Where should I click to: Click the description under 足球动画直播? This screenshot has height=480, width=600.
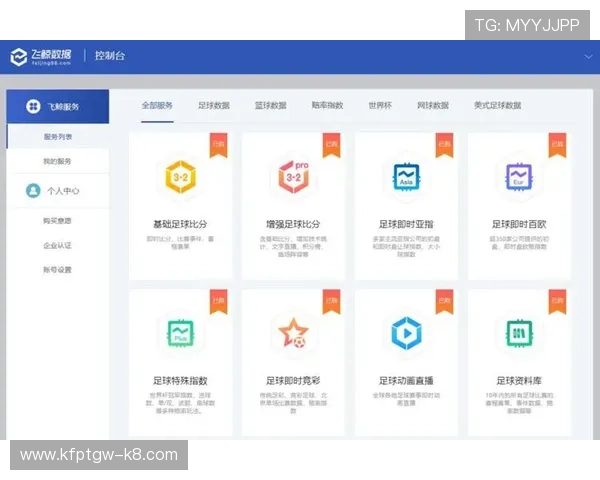[x=406, y=399]
